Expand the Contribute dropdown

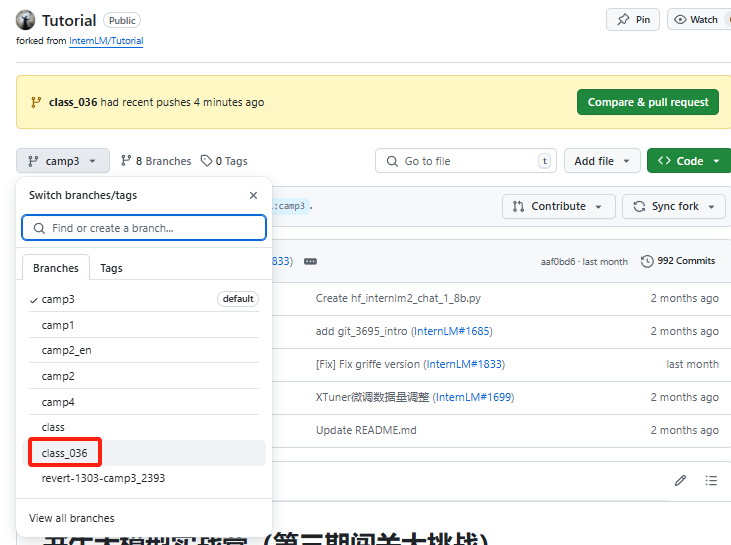click(x=559, y=206)
